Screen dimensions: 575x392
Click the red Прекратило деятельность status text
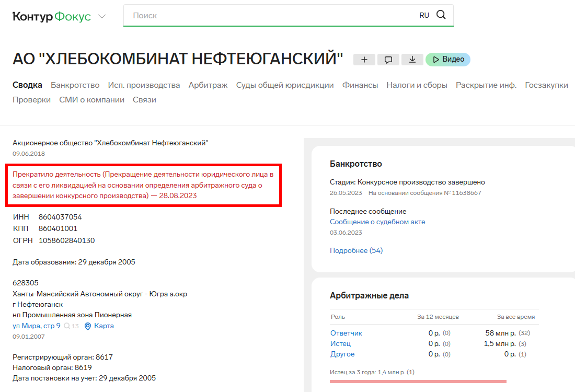(x=143, y=185)
